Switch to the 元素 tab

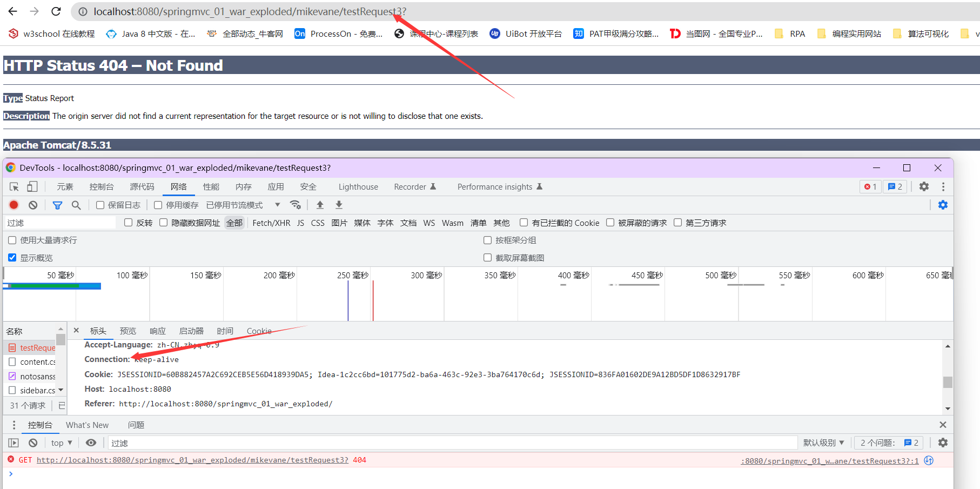65,186
